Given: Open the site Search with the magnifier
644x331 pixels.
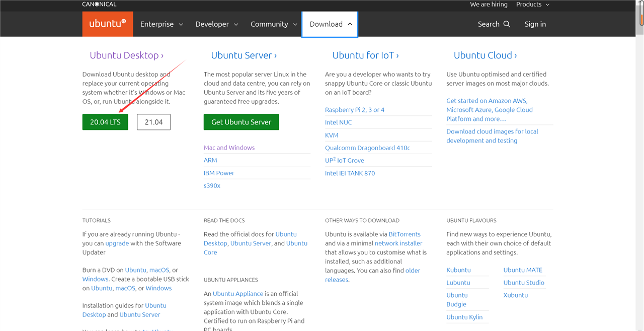Looking at the screenshot, I should point(494,24).
